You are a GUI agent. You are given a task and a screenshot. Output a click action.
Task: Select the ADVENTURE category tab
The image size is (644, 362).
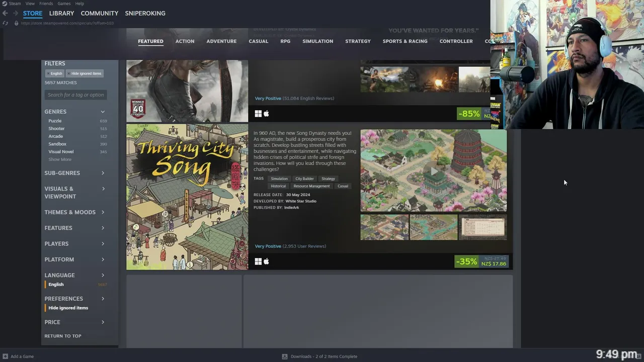[x=221, y=41]
